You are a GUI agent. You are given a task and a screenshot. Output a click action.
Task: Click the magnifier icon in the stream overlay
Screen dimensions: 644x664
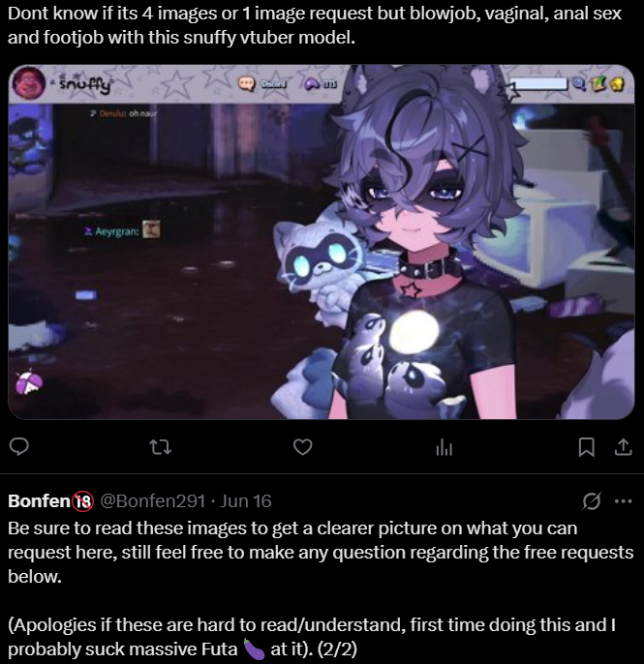click(x=577, y=84)
